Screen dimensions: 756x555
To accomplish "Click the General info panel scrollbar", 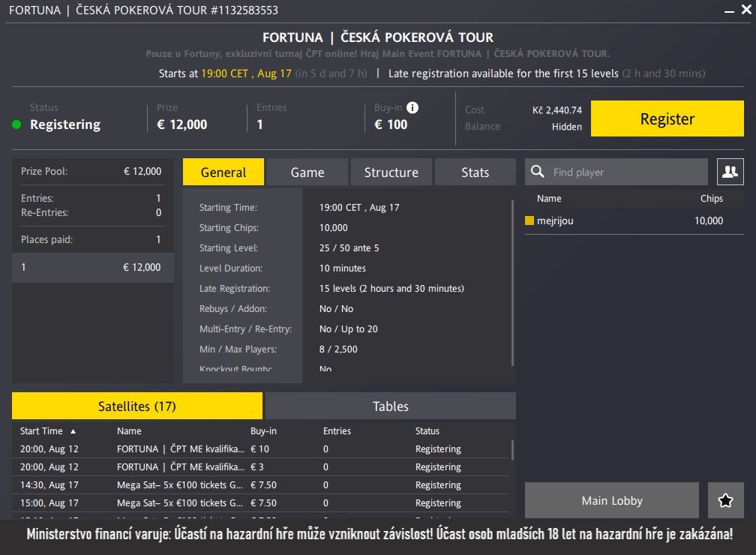I will pyautogui.click(x=513, y=281).
